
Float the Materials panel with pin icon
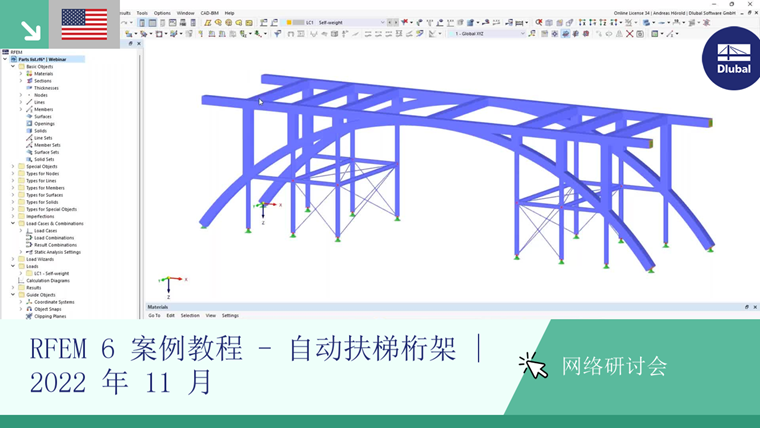click(x=746, y=307)
